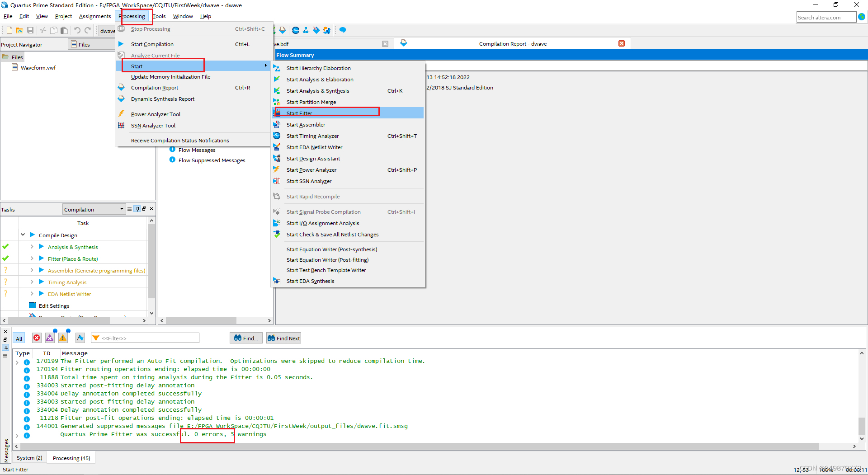Image resolution: width=868 pixels, height=475 pixels.
Task: Run Analysis & Synthesis with its play icon
Action: [41, 247]
